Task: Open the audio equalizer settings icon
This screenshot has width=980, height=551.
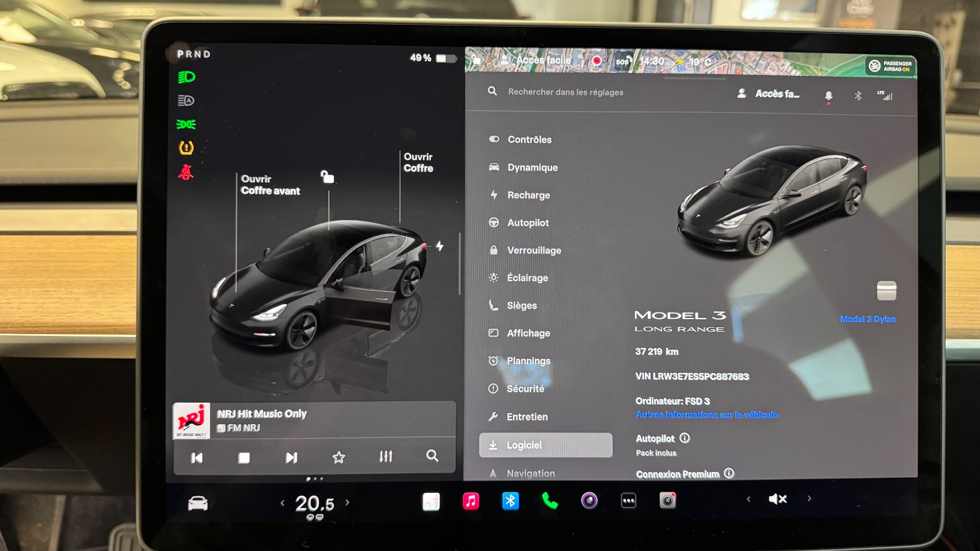Action: 386,456
